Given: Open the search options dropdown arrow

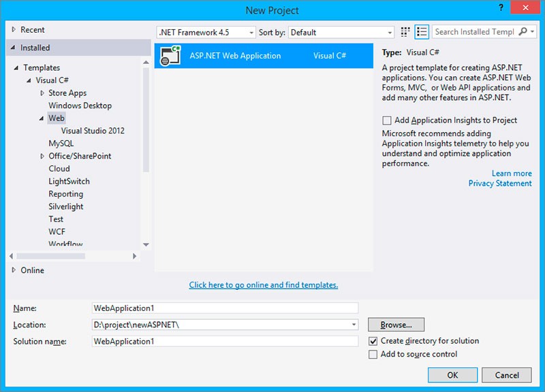Looking at the screenshot, I should (x=532, y=32).
